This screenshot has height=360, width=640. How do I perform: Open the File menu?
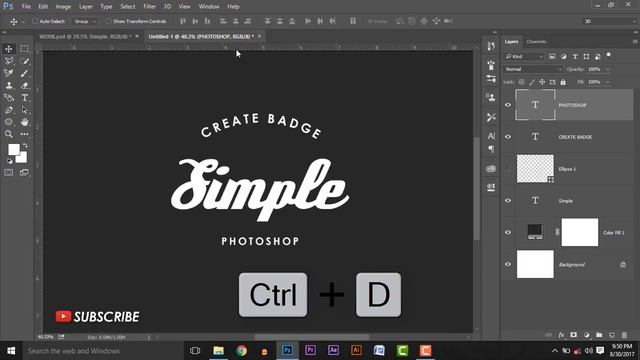pyautogui.click(x=26, y=7)
